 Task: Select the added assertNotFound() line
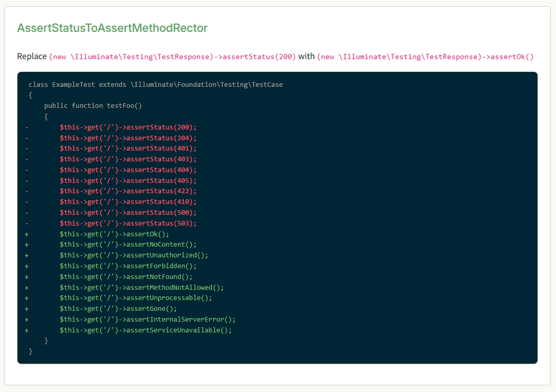coord(126,277)
